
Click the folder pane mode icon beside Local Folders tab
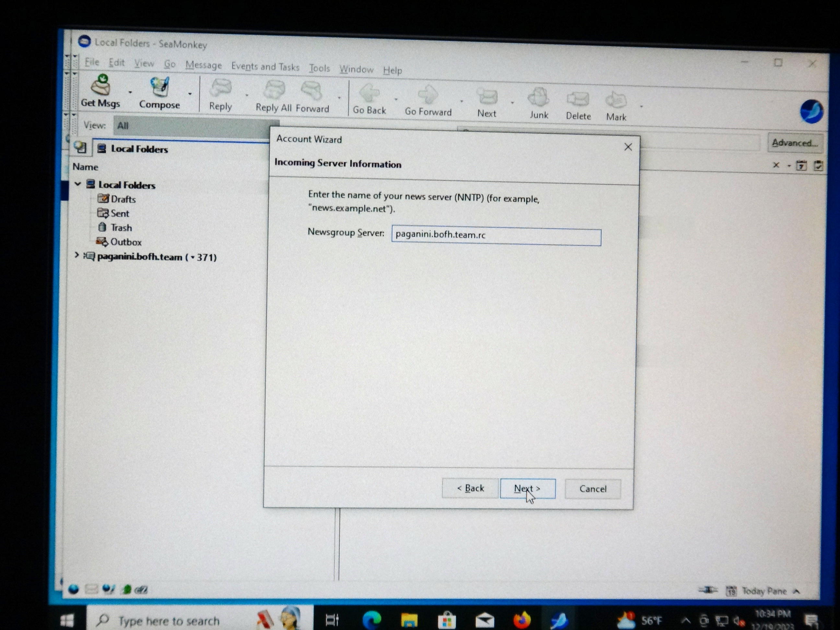click(x=80, y=147)
